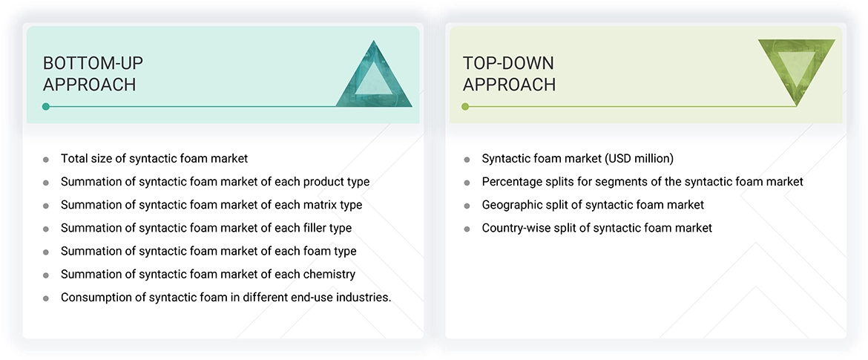This screenshot has height=360, width=868.
Task: Click 'Total size of syntactic foam market' text
Action: click(154, 158)
